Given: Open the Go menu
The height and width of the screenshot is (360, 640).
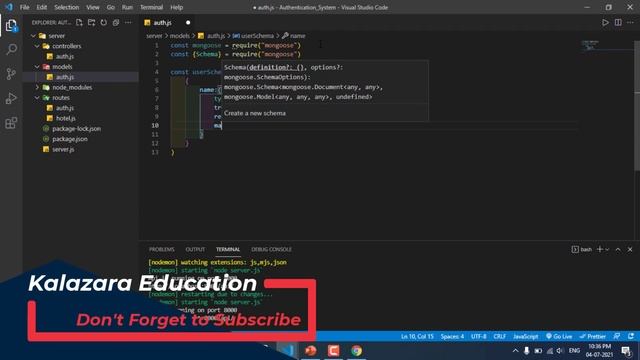Looking at the screenshot, I should coord(111,7).
